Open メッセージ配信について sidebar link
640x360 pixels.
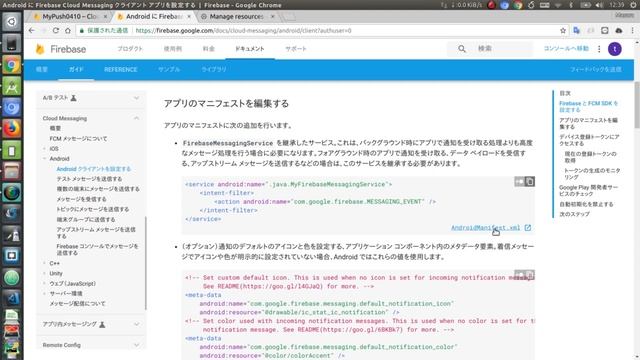coord(78,304)
